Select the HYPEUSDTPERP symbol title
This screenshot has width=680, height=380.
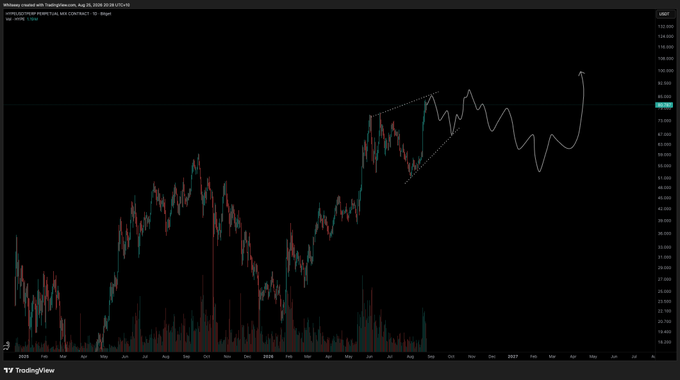pos(58,14)
